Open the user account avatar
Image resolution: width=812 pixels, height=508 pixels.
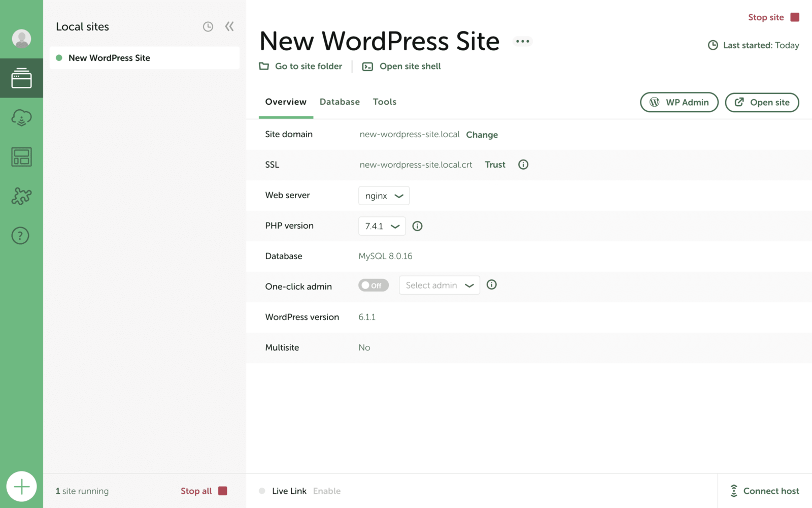coord(21,39)
